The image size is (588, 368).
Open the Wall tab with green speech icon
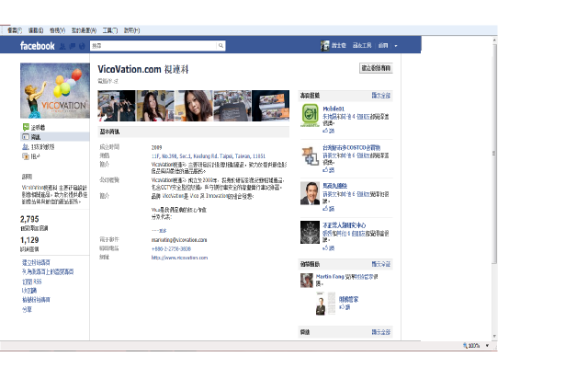34,127
